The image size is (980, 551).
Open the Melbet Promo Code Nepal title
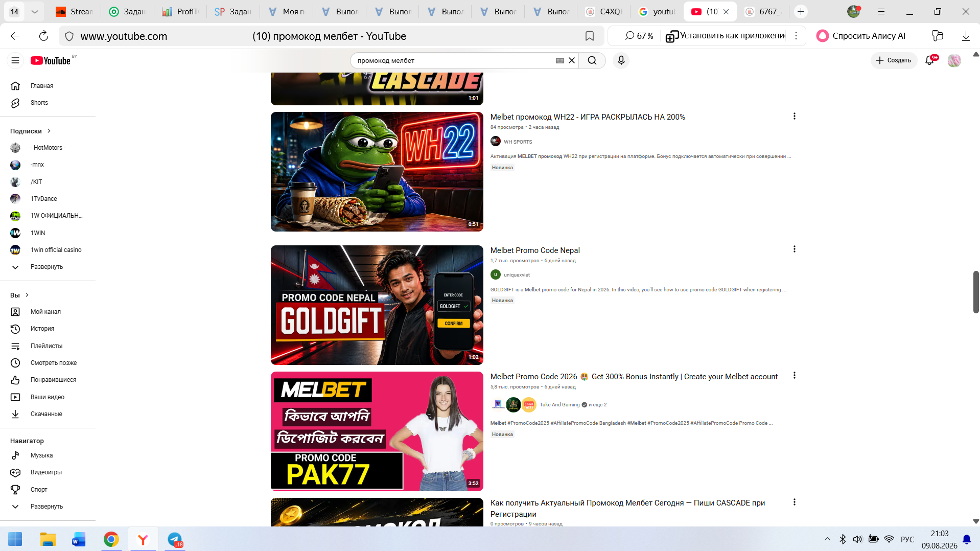[535, 250]
